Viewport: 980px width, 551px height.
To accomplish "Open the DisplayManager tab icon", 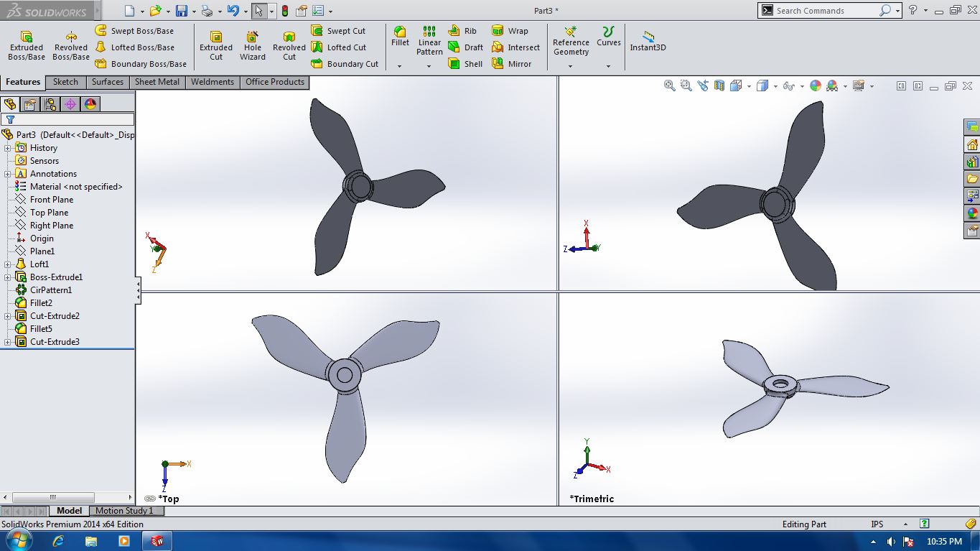I will (x=90, y=104).
